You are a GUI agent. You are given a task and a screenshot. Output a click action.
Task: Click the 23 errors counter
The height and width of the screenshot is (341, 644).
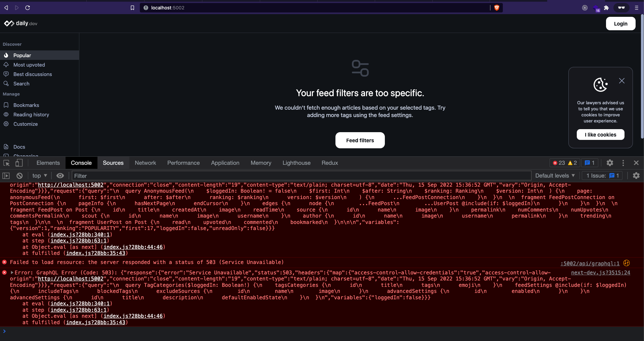pyautogui.click(x=559, y=163)
